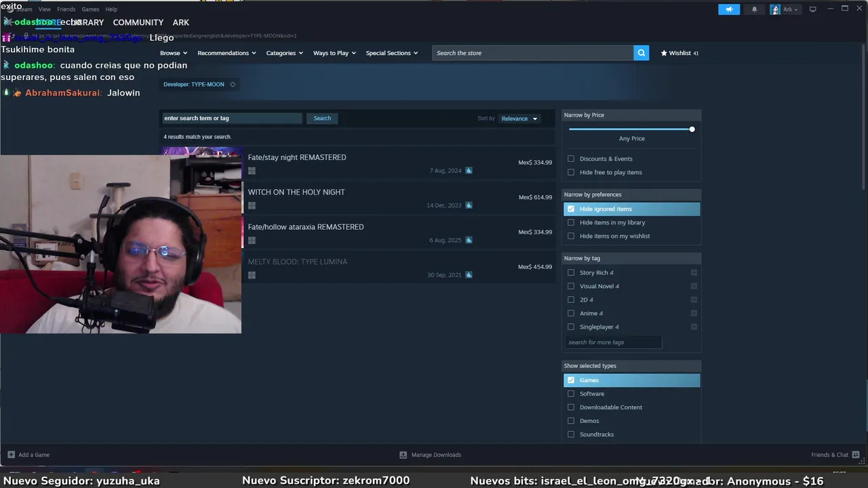868x488 pixels.
Task: Open the MELTY BLOOD: TYPE LUMINA result
Action: tap(357, 268)
